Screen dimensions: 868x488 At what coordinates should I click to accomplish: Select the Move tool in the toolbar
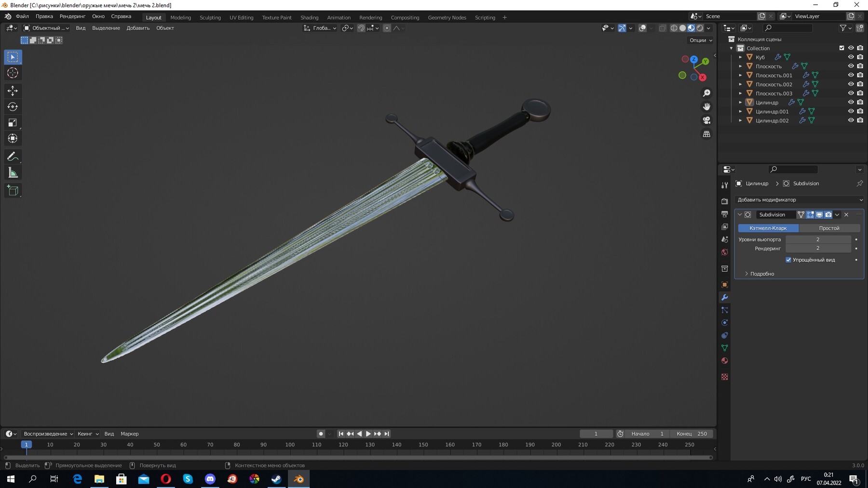(13, 90)
